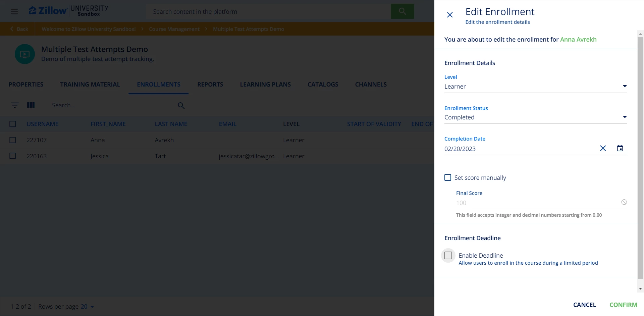Click username 227107 cell
This screenshot has width=644, height=316.
37,140
